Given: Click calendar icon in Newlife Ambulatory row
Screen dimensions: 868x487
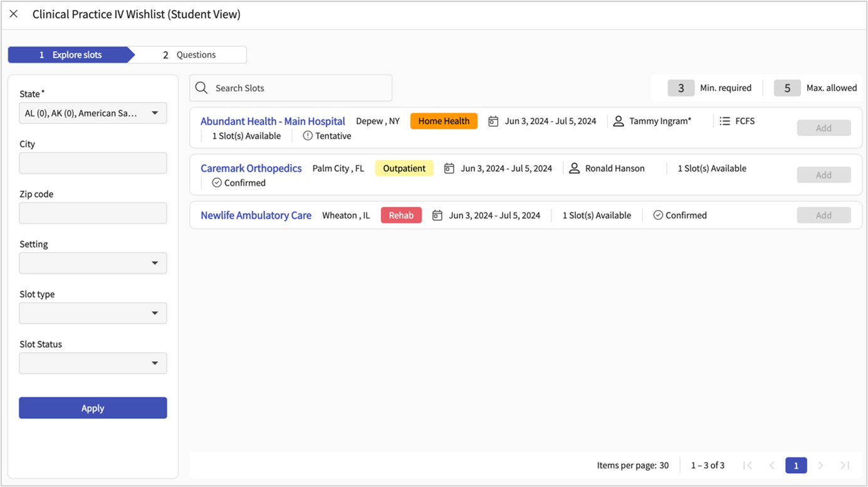Looking at the screenshot, I should coord(437,216).
